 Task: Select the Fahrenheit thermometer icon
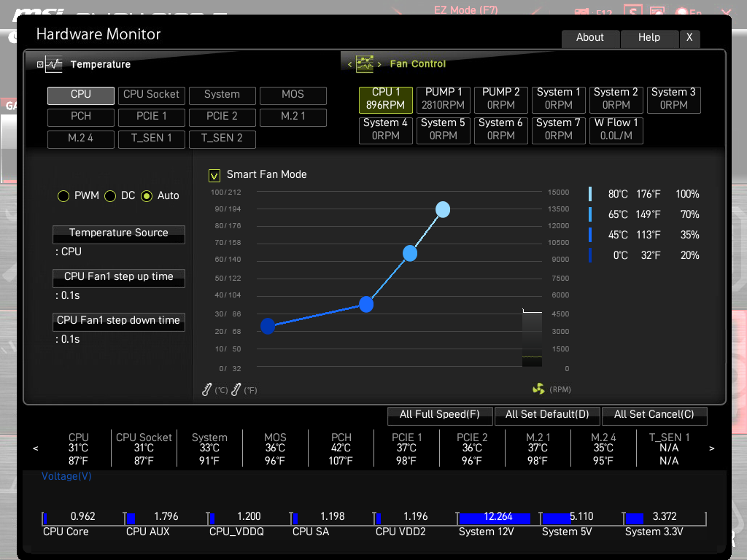(x=236, y=389)
